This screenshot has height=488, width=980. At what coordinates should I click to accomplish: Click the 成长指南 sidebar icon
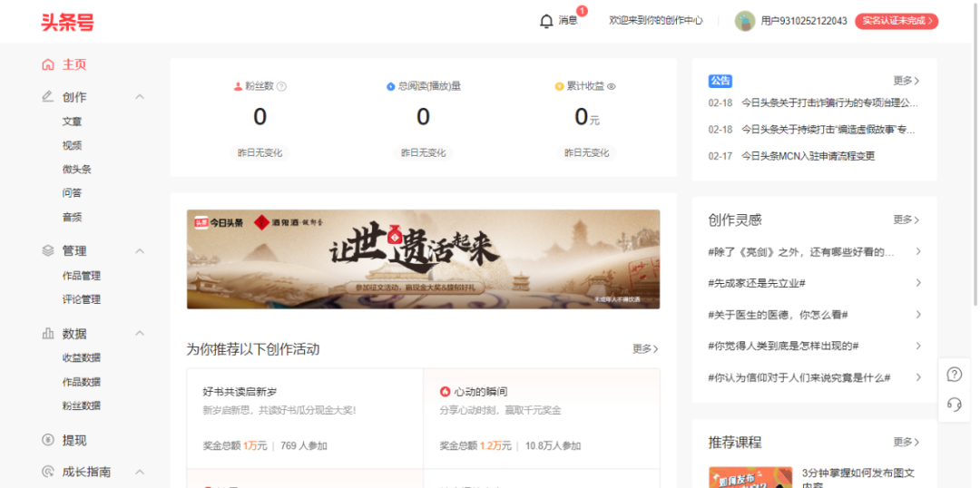tap(47, 472)
